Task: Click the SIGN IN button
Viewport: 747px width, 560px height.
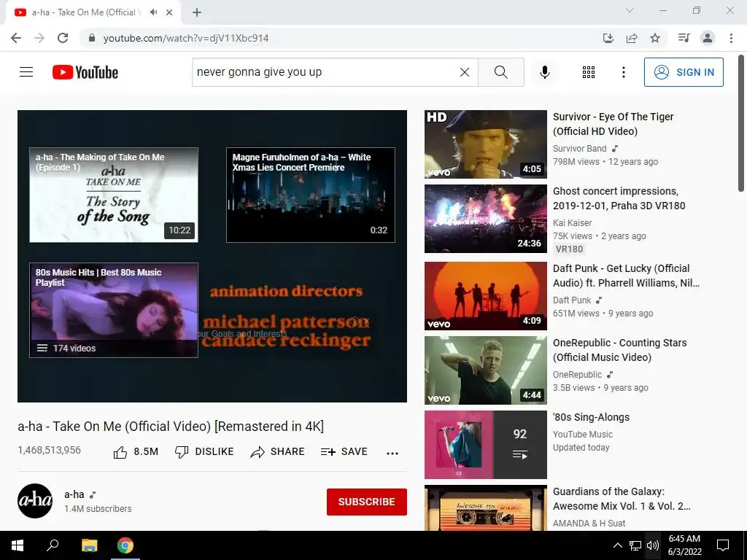Action: pyautogui.click(x=684, y=72)
